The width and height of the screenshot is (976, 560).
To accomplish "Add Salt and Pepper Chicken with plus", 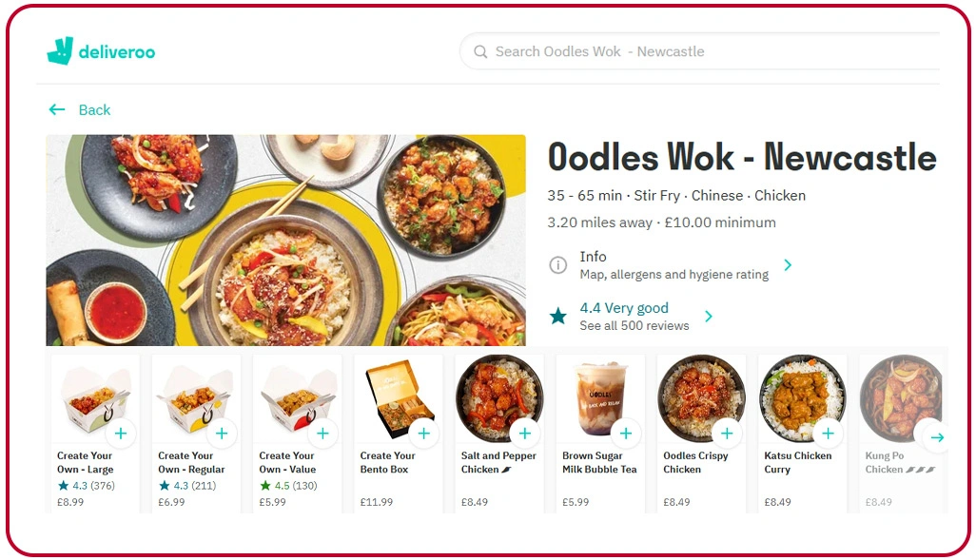I will (525, 434).
